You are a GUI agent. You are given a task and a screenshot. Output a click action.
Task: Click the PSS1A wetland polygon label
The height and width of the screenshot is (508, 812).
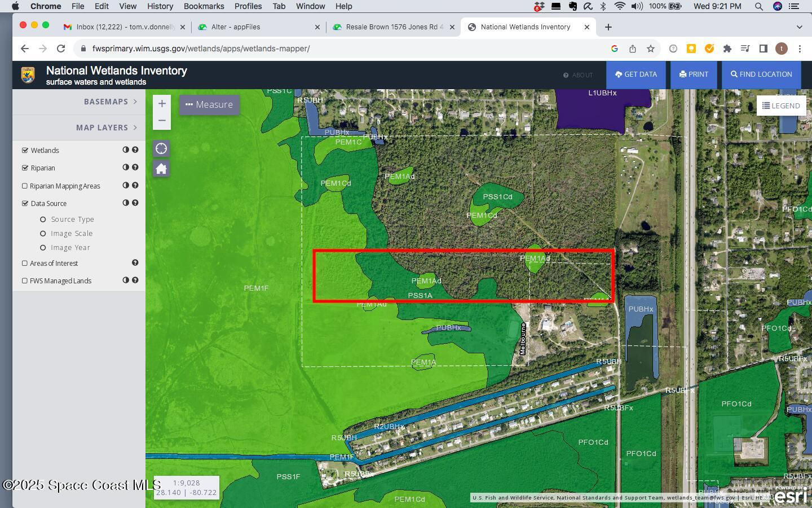coord(420,295)
